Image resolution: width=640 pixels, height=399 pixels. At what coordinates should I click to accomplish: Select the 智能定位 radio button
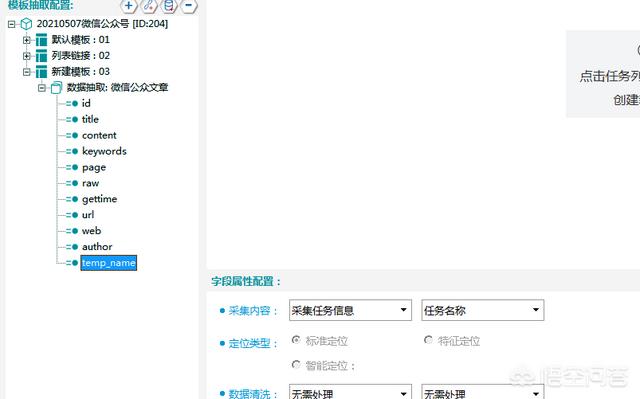point(296,364)
